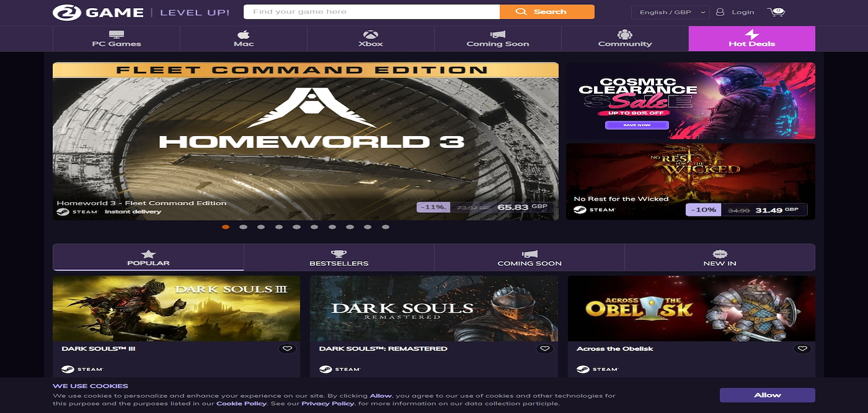Click the Mac apple icon
868x413 pixels.
(x=244, y=34)
